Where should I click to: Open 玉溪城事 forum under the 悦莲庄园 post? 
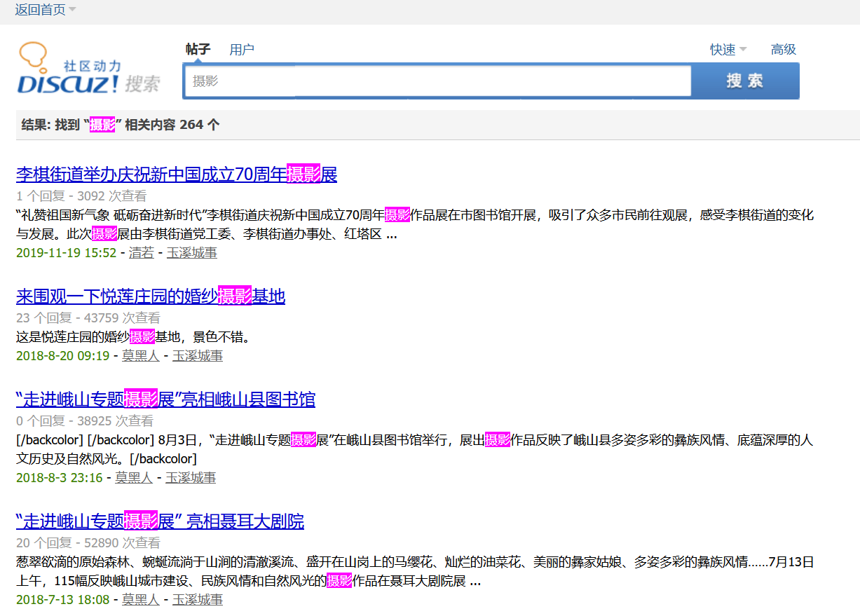(197, 355)
